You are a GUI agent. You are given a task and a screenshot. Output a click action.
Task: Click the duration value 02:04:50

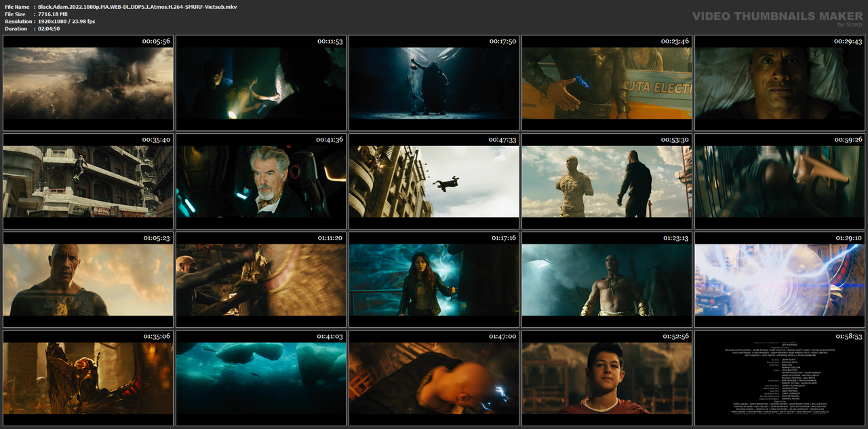pos(49,29)
